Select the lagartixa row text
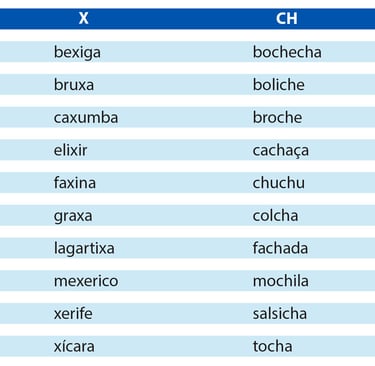The height and width of the screenshot is (366, 375). (84, 249)
